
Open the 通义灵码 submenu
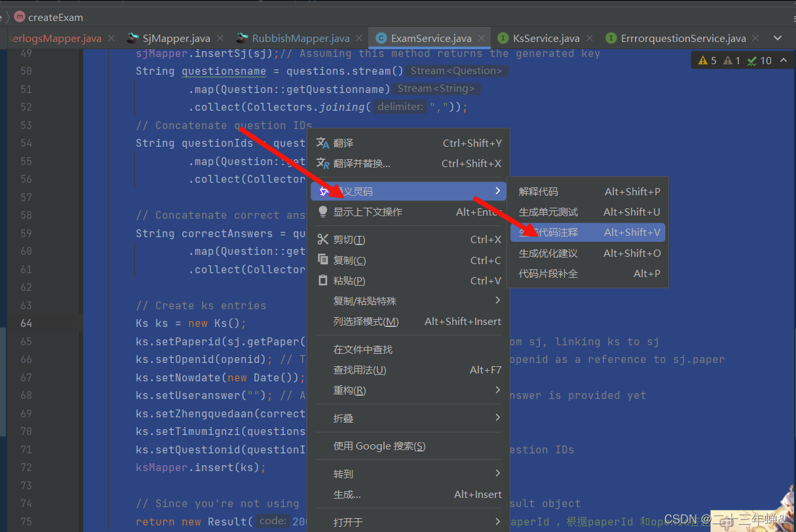click(x=409, y=191)
